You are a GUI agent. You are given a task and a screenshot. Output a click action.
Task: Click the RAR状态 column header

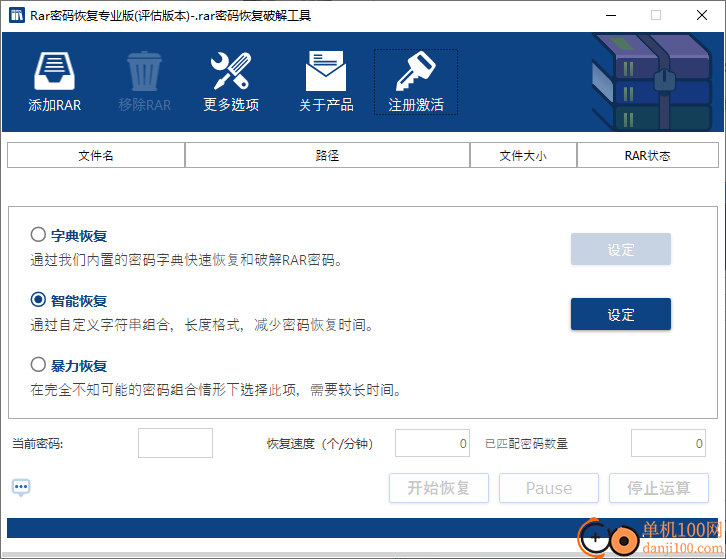tap(648, 155)
